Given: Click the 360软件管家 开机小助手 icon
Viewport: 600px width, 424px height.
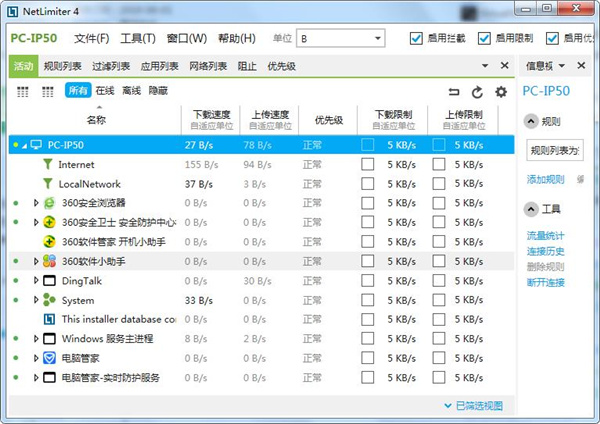Looking at the screenshot, I should [49, 242].
